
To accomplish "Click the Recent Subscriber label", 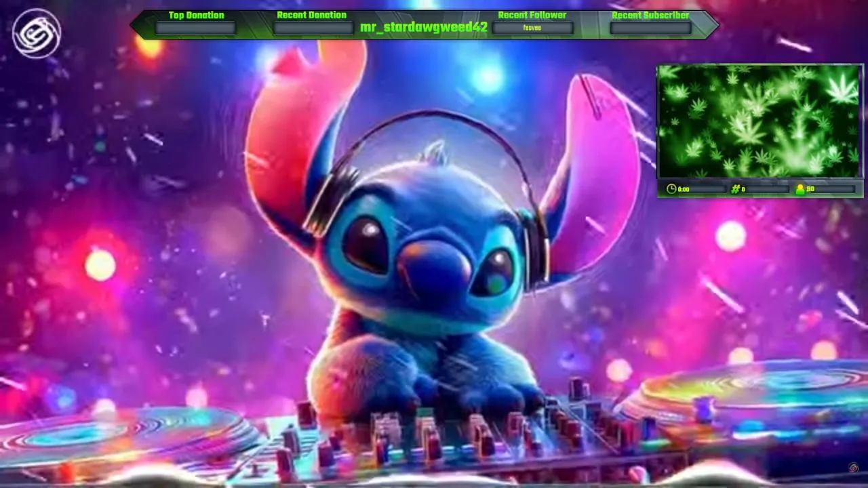I will pos(650,15).
